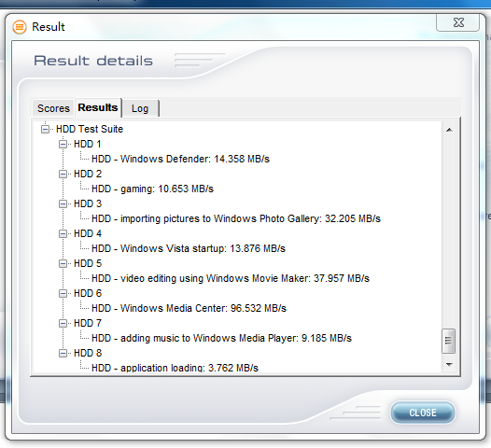This screenshot has height=448, width=491.
Task: Collapse the HDD 8 tree node
Action: coord(63,353)
